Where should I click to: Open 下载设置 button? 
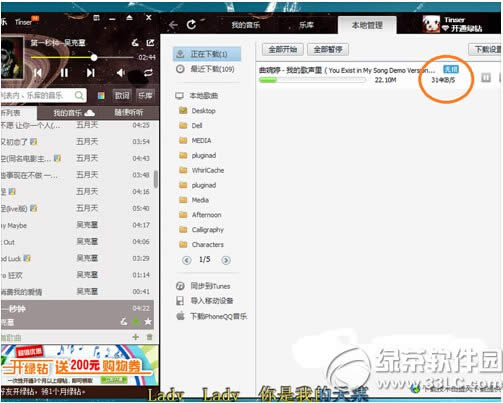click(x=486, y=50)
